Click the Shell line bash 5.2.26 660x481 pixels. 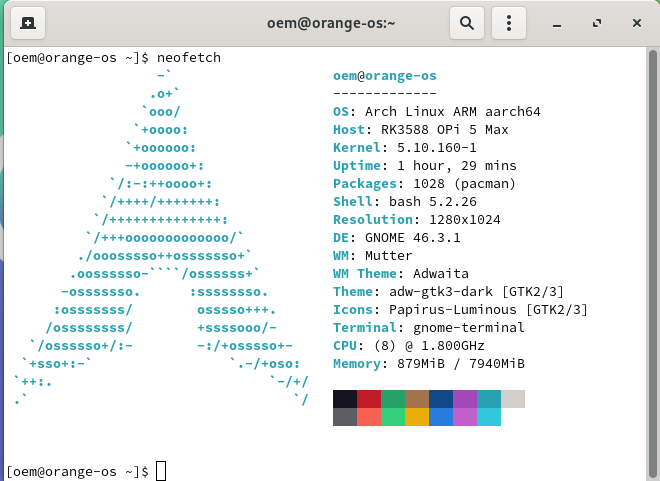[x=405, y=202]
